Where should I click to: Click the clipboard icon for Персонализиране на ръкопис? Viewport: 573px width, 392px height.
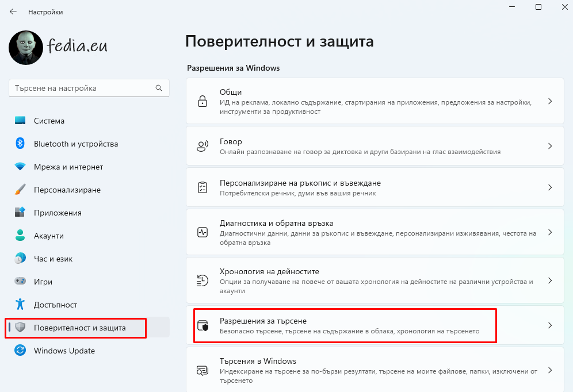203,187
